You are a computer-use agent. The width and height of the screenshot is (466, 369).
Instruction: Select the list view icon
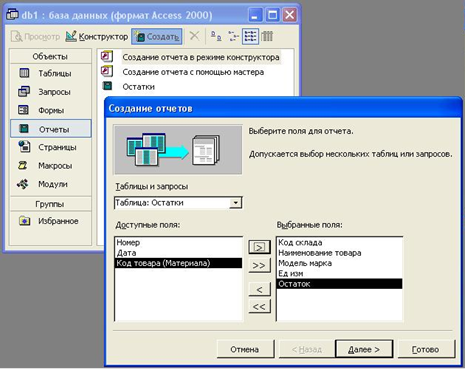[250, 36]
